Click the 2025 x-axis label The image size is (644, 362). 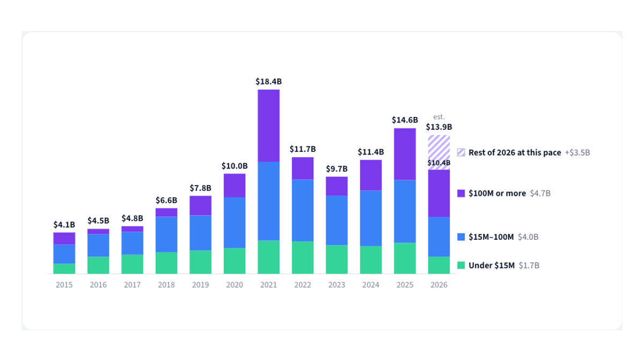[405, 285]
